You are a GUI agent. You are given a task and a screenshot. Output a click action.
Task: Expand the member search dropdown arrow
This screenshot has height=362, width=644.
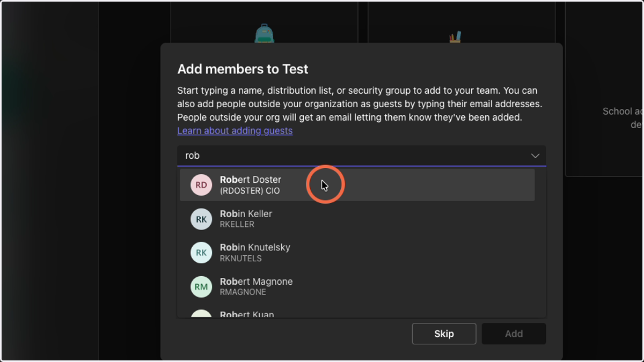point(535,156)
